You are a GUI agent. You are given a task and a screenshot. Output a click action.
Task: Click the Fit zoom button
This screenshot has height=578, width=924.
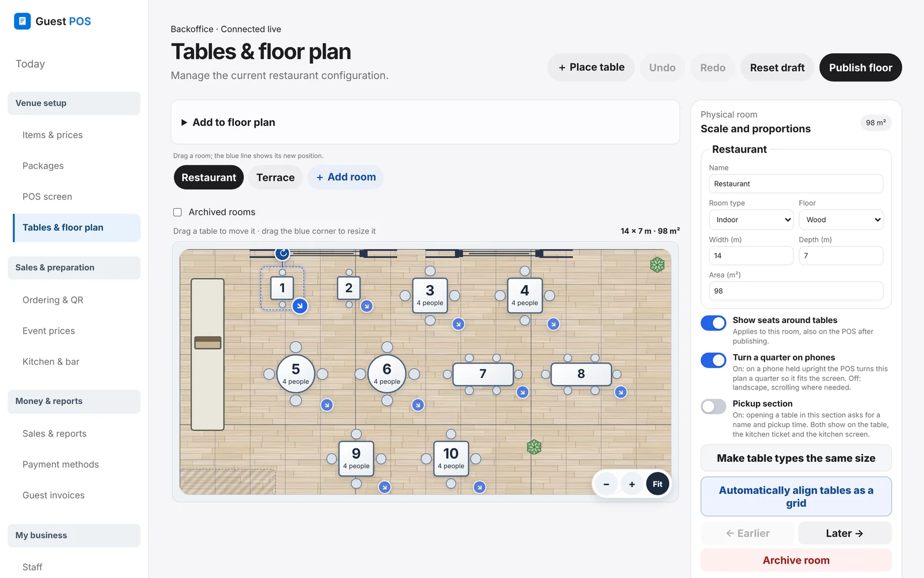(x=657, y=484)
